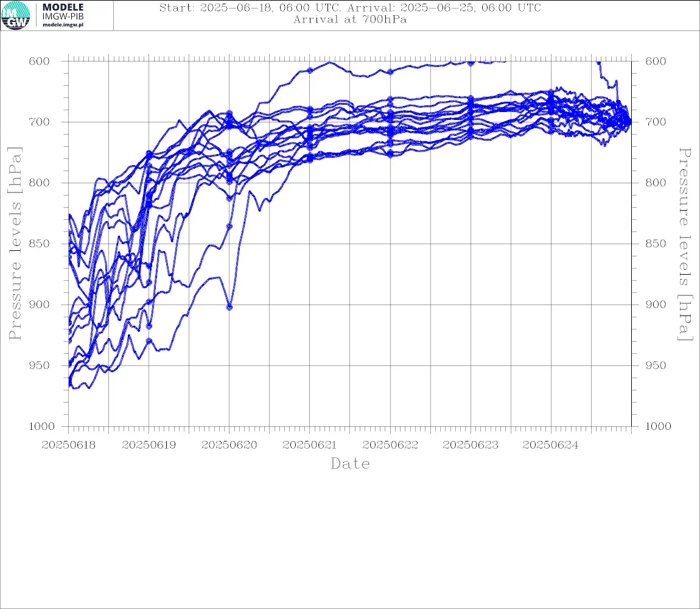This screenshot has height=609, width=700.
Task: Click the Start and Arrival title line
Action: (350, 7)
